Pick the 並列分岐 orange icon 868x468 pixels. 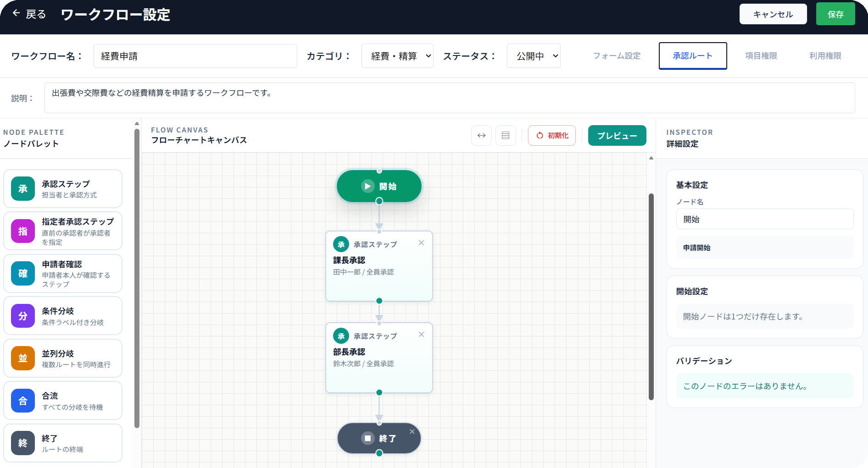(x=23, y=358)
